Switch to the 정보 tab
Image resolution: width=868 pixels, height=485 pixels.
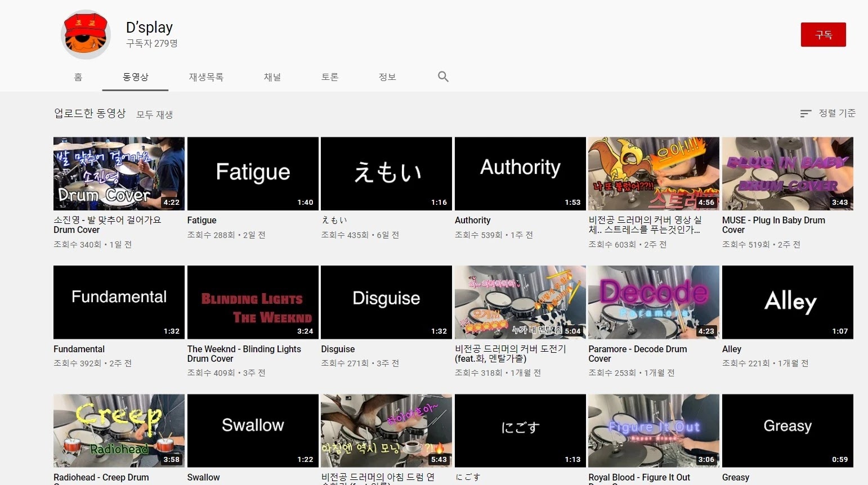[387, 77]
